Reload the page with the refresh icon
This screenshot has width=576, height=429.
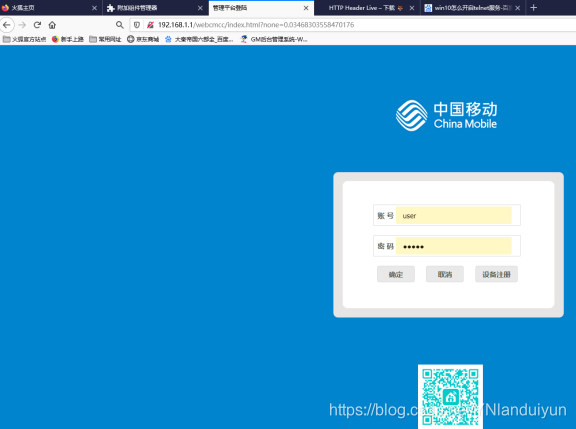pos(37,25)
